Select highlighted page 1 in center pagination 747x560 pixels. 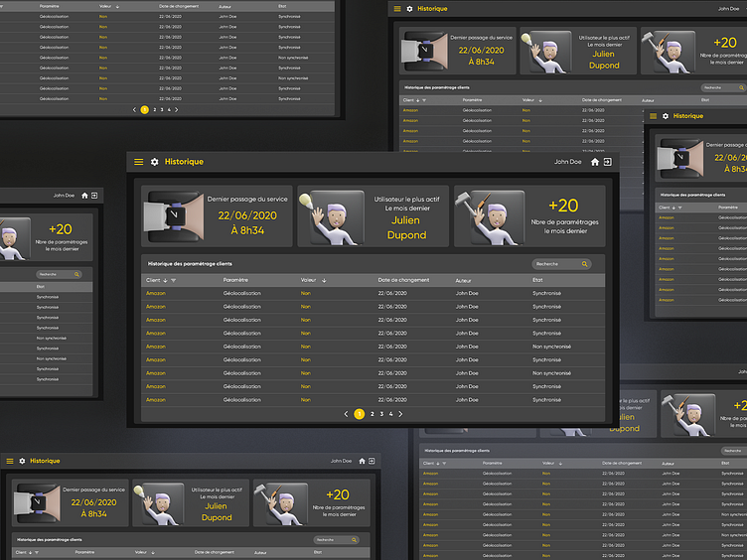tap(359, 414)
